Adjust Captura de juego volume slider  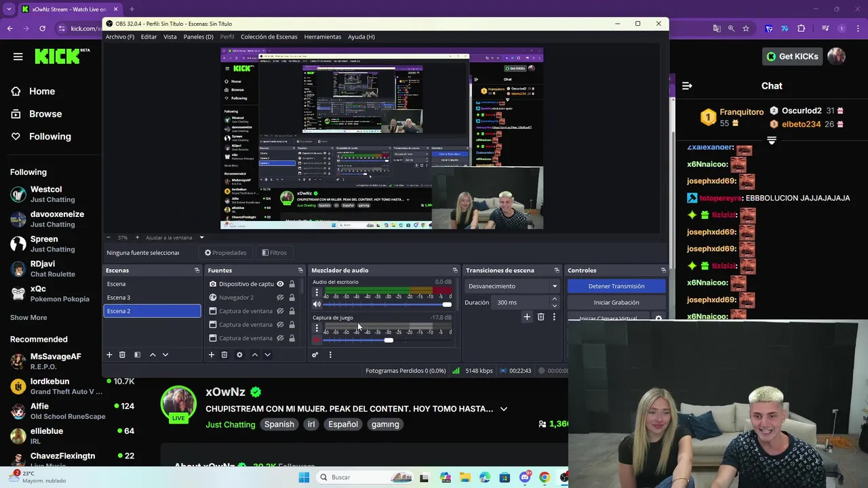point(386,340)
